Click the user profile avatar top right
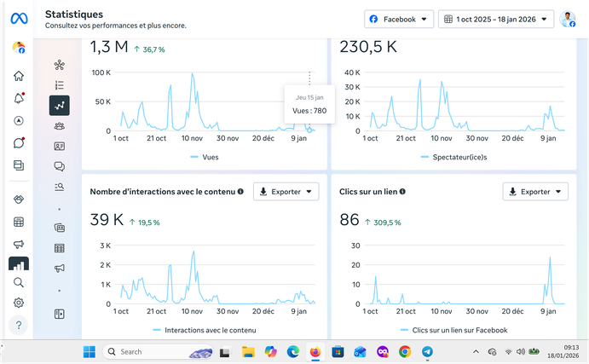 click(x=569, y=19)
